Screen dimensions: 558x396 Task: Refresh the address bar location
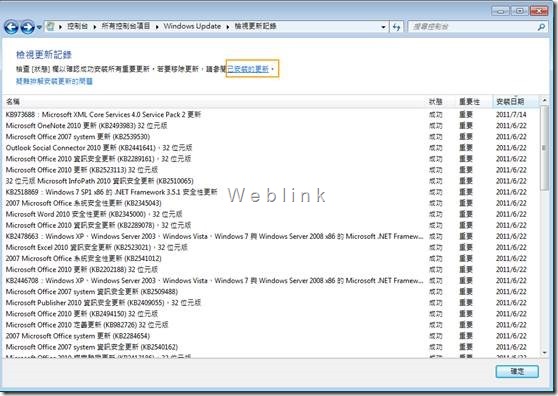point(396,27)
